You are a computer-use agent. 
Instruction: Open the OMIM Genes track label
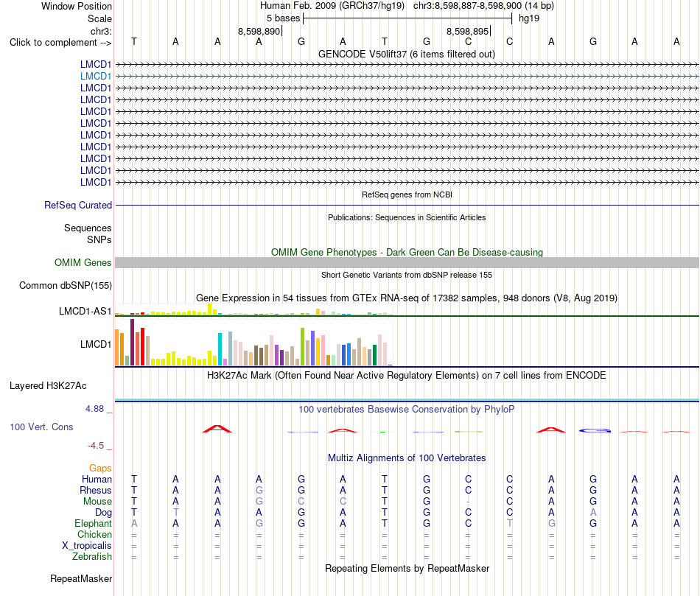(x=83, y=262)
